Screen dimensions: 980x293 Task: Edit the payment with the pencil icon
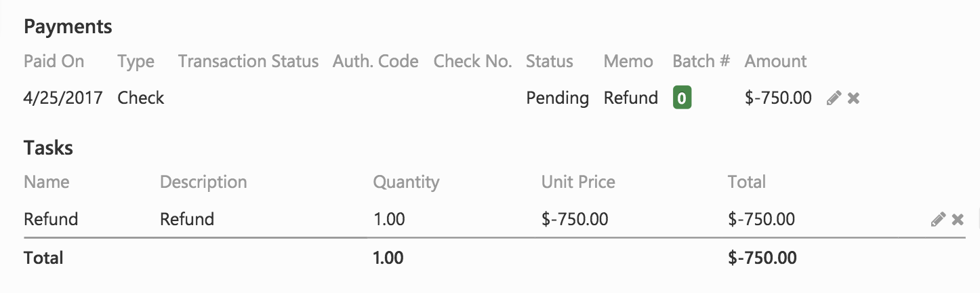[x=834, y=98]
